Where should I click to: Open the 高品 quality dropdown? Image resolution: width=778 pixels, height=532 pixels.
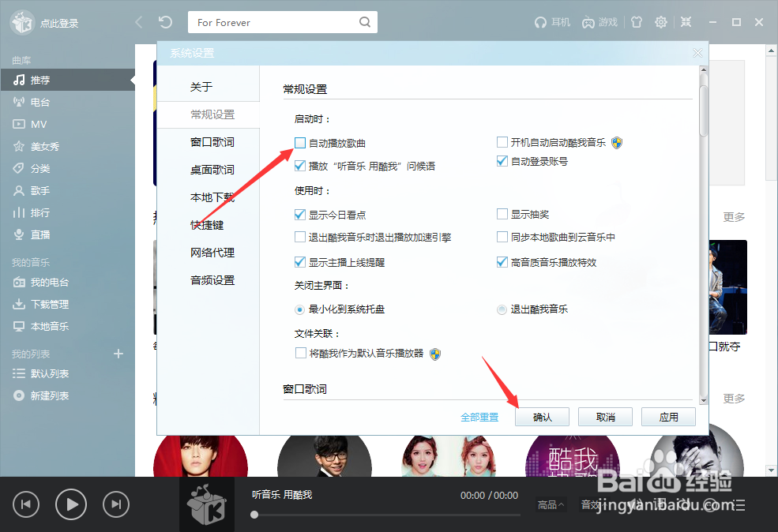549,504
